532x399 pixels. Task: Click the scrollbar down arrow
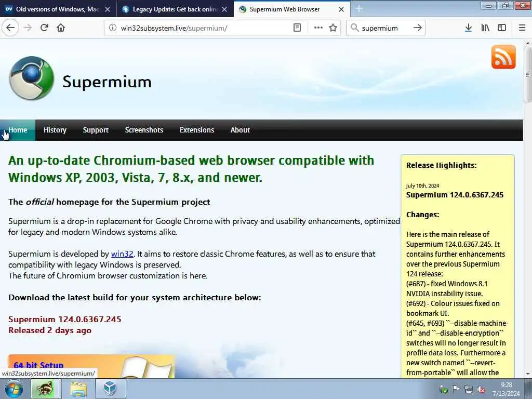527,374
